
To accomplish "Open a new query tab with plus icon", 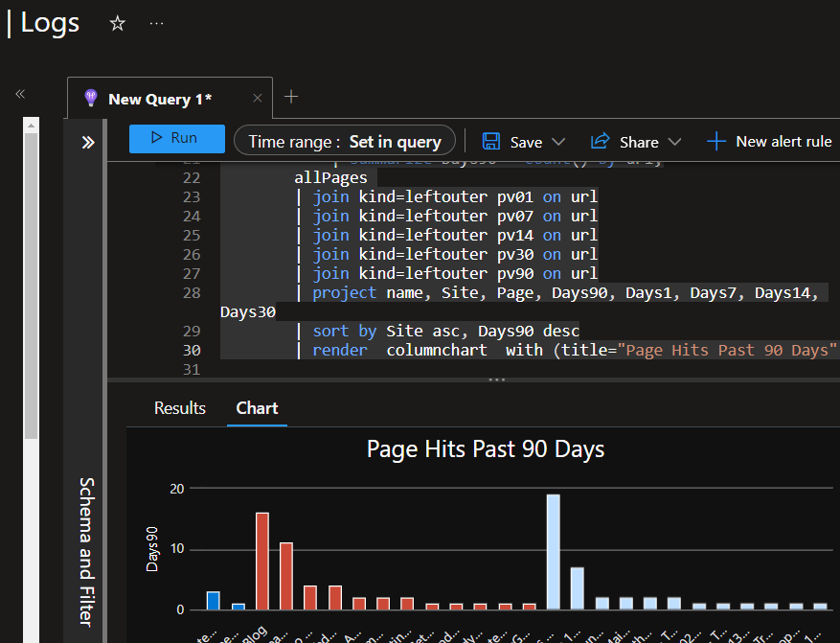I will 291,97.
